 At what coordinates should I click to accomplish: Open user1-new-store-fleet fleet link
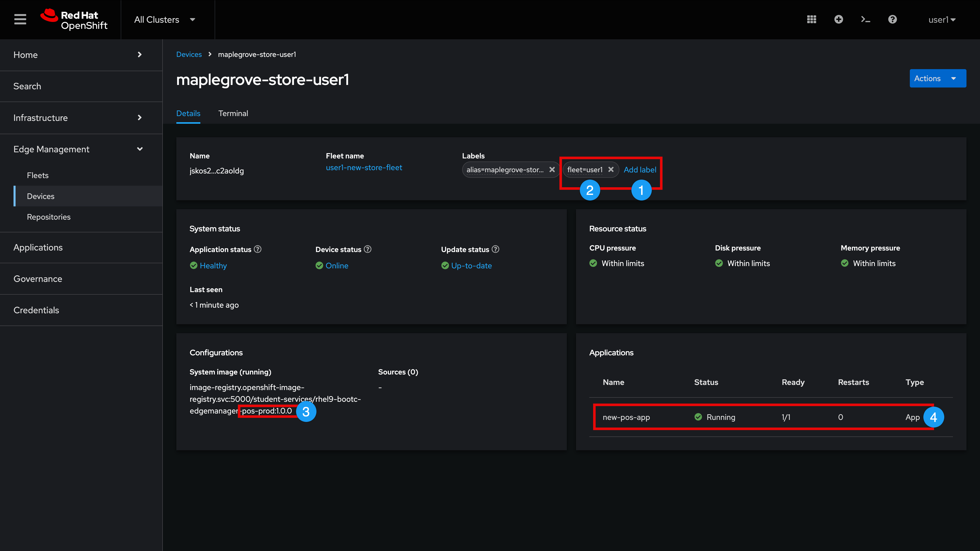[x=364, y=167]
